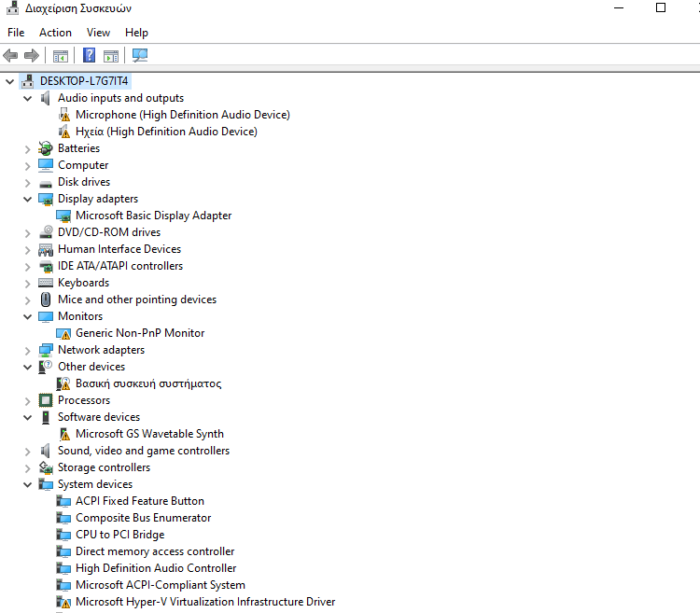Click the Device Manager title bar icon
The width and height of the screenshot is (700, 613).
tap(12, 7)
